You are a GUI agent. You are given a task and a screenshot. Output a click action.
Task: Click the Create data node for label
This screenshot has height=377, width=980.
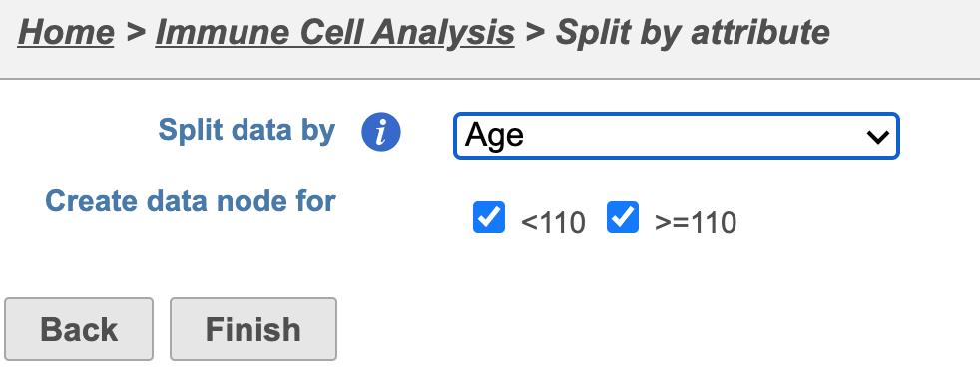[191, 201]
